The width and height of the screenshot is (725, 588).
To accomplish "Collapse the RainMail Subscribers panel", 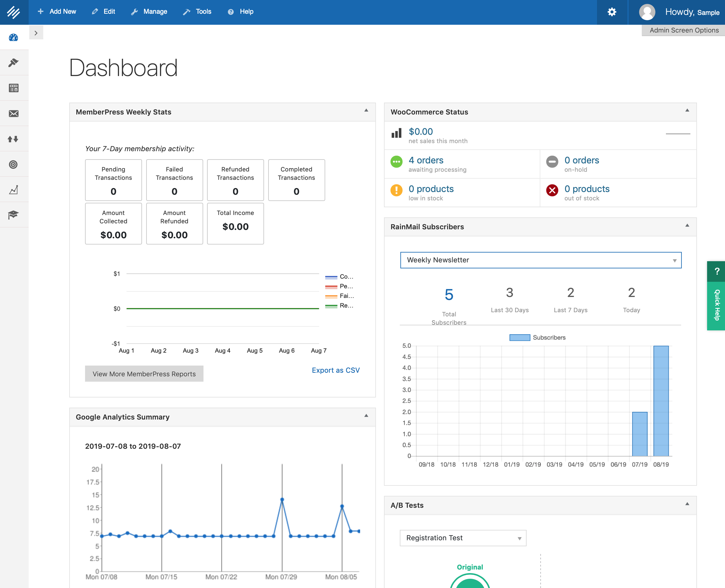I will tap(687, 226).
